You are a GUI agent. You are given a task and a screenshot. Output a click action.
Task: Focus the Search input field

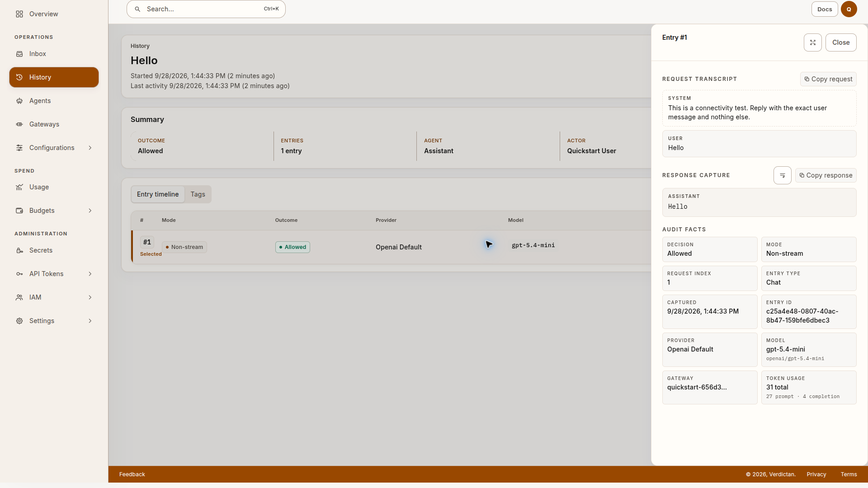(x=206, y=9)
